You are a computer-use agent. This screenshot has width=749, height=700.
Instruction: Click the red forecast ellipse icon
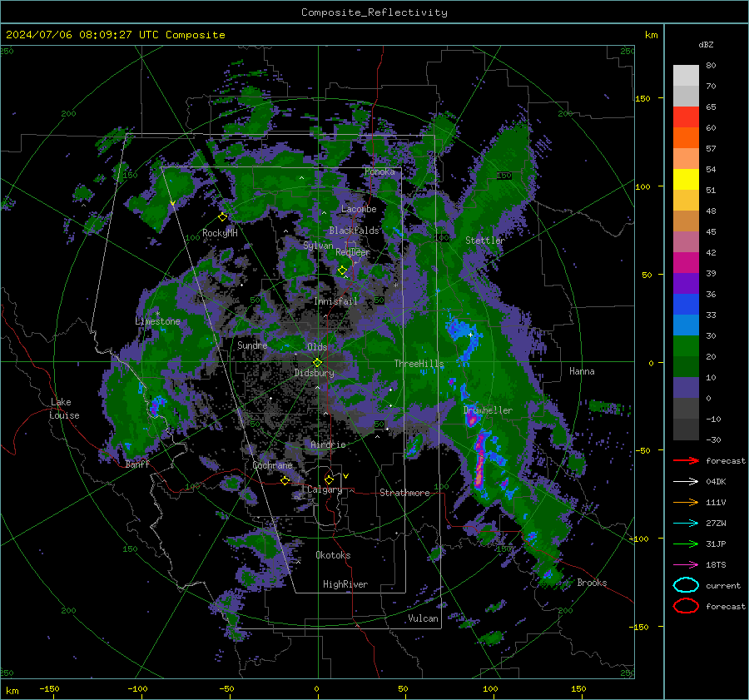tap(686, 606)
